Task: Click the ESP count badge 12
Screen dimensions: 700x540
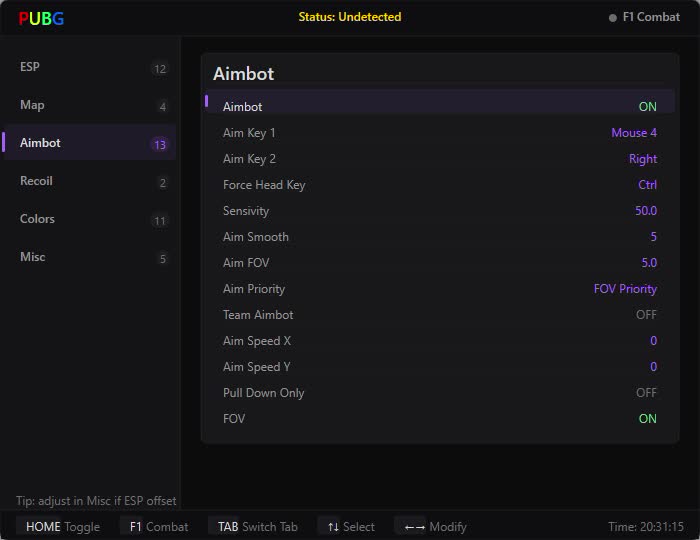Action: click(160, 69)
